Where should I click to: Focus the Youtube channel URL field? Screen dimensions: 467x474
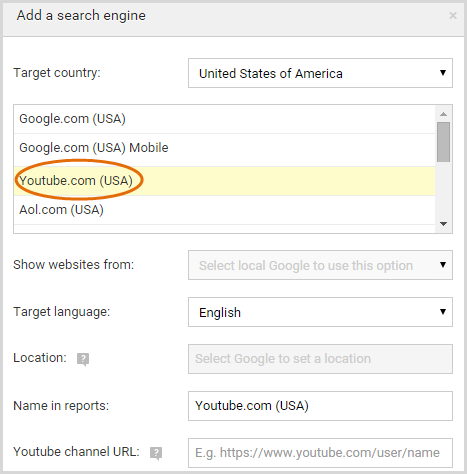pos(320,453)
